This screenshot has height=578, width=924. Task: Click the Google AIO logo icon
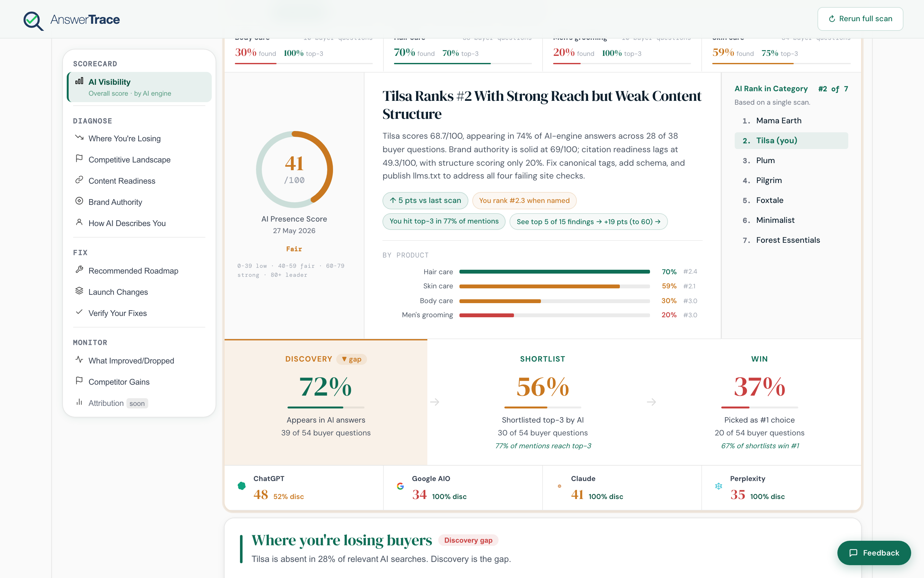point(400,486)
